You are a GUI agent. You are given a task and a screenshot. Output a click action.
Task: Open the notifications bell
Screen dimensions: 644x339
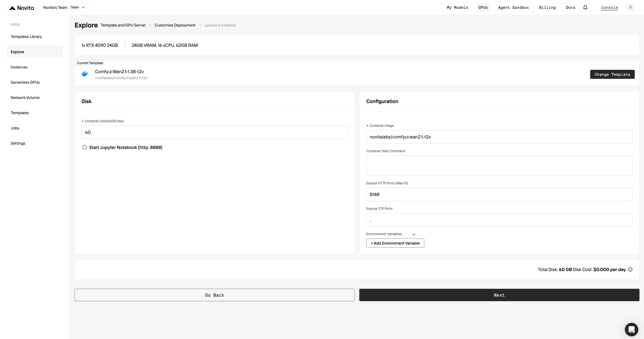[585, 8]
